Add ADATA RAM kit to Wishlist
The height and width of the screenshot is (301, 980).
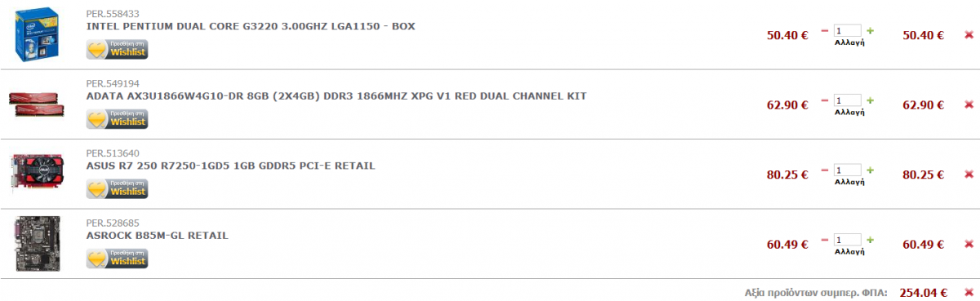(117, 119)
